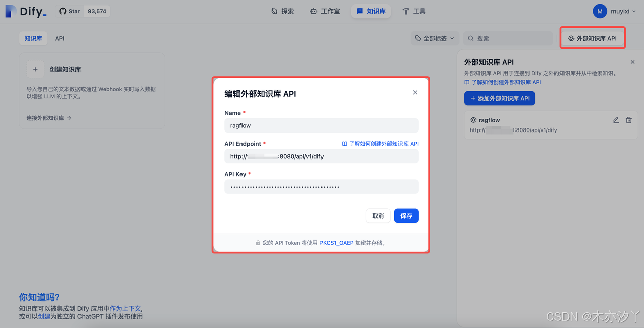Close the 编辑外部知识库 API dialog
The height and width of the screenshot is (328, 644).
point(415,92)
